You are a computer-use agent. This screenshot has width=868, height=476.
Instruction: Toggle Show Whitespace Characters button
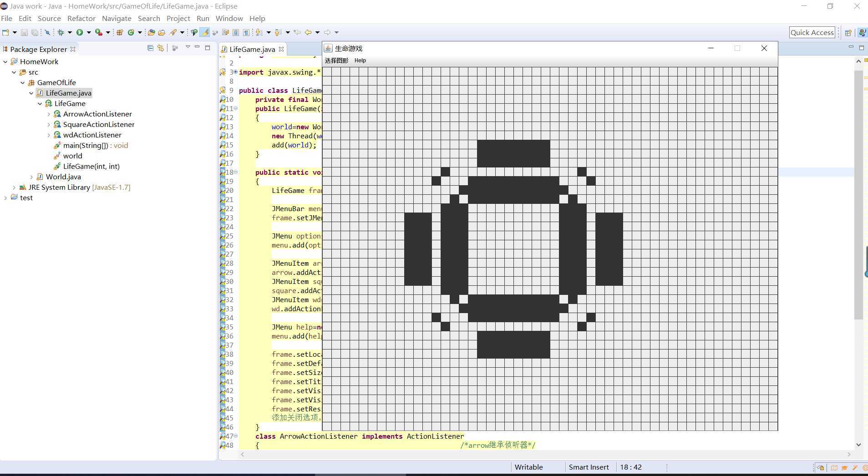point(246,32)
